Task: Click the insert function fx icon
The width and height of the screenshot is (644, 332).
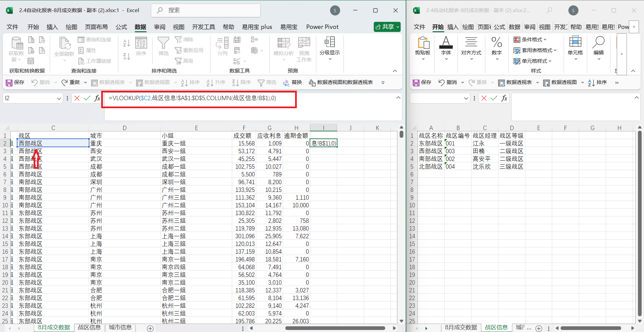Action: click(x=97, y=98)
